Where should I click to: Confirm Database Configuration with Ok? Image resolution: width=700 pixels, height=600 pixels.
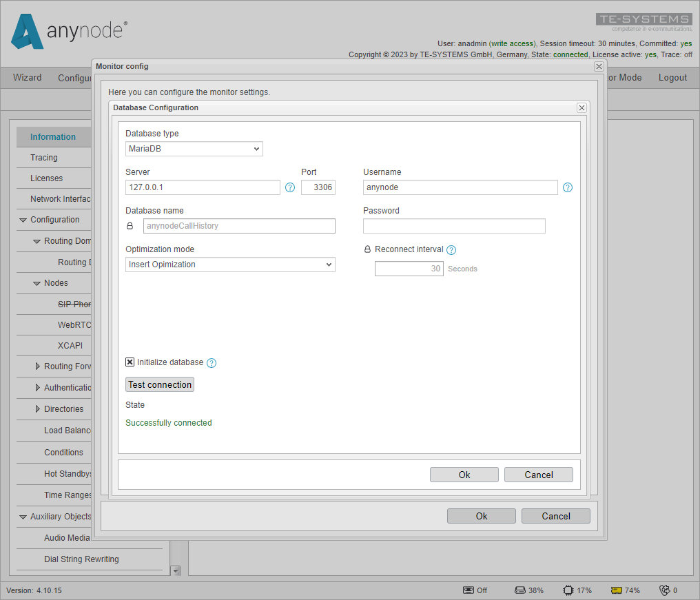[464, 474]
